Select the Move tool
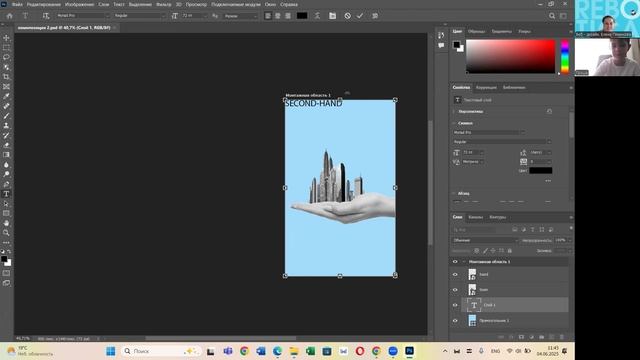 click(x=6, y=38)
